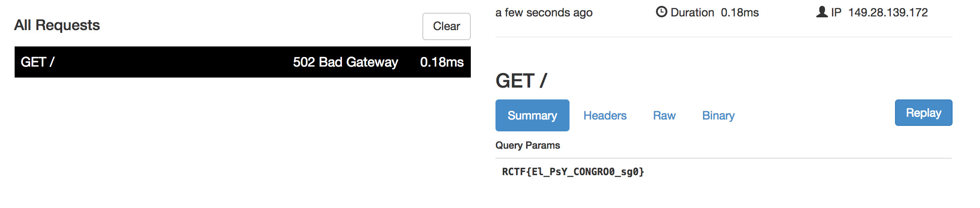Viewport: 980px width, 208px height.
Task: Click the RCTF query param text
Action: pos(573,172)
